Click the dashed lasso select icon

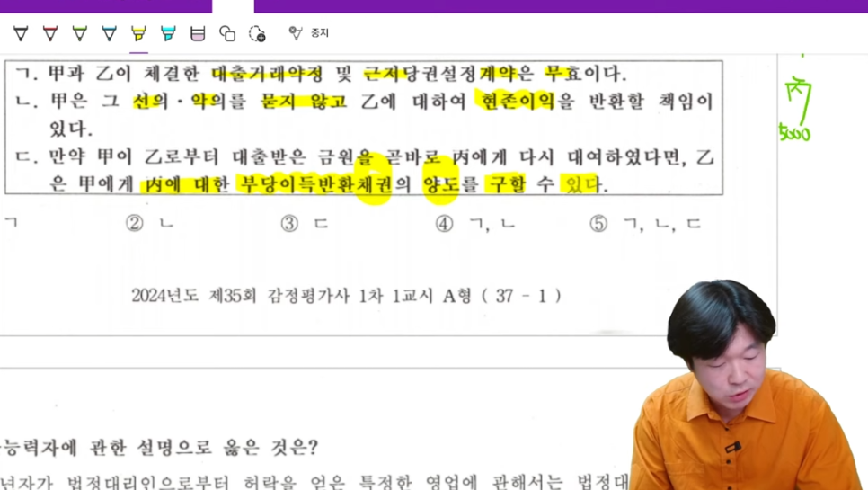coord(257,33)
